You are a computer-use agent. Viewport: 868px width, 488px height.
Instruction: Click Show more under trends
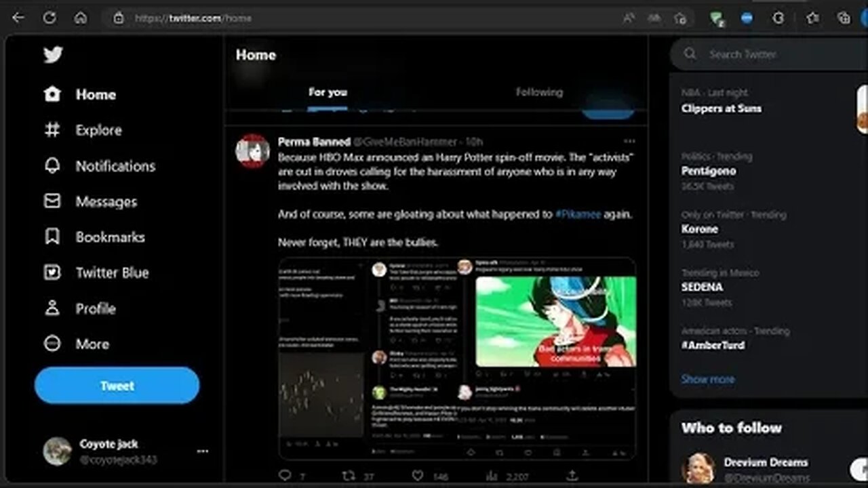click(708, 379)
